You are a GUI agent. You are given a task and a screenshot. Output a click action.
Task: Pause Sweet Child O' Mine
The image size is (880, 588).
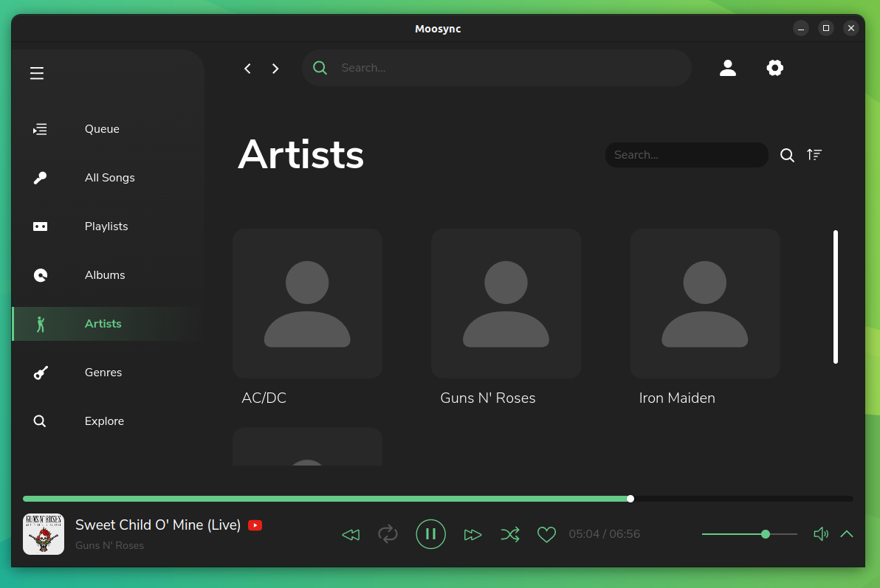pos(431,534)
